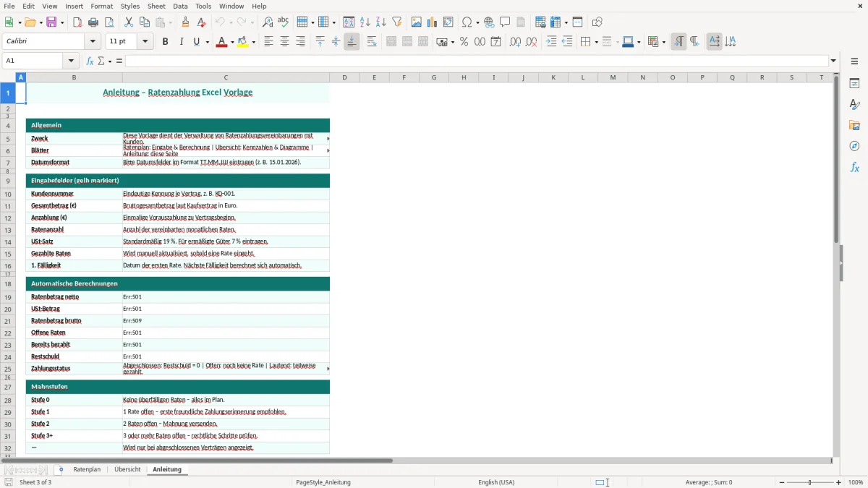Screen dimensions: 868x488
Task: Toggle wrap text
Action: click(x=372, y=42)
